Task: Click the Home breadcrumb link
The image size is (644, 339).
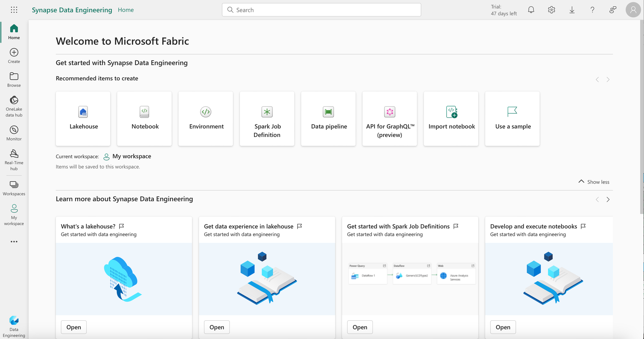Action: pyautogui.click(x=126, y=10)
